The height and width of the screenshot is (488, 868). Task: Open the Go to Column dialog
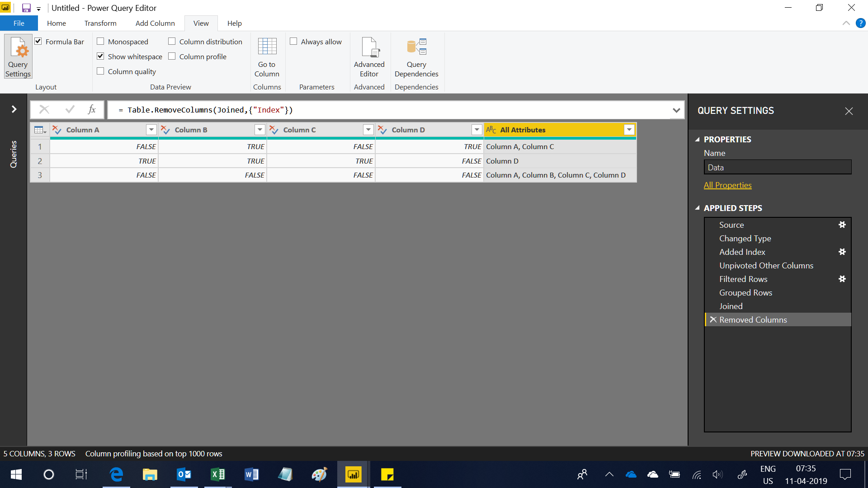(267, 57)
